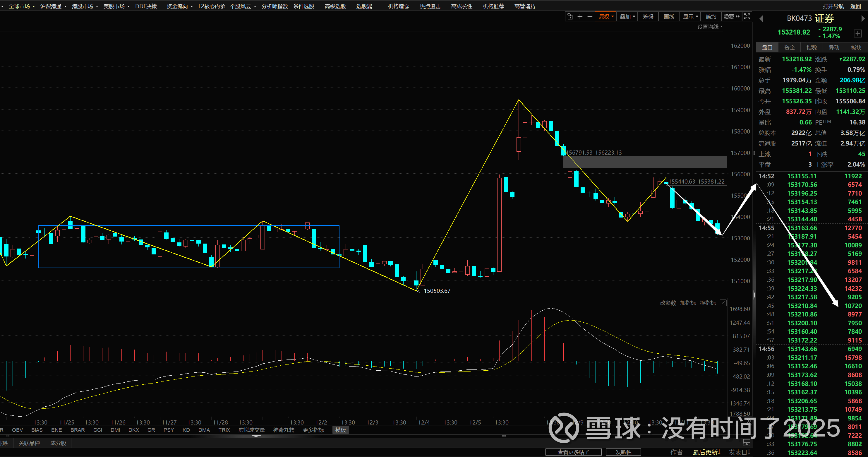
Task: Go to next security with right arrow
Action: [x=863, y=19]
